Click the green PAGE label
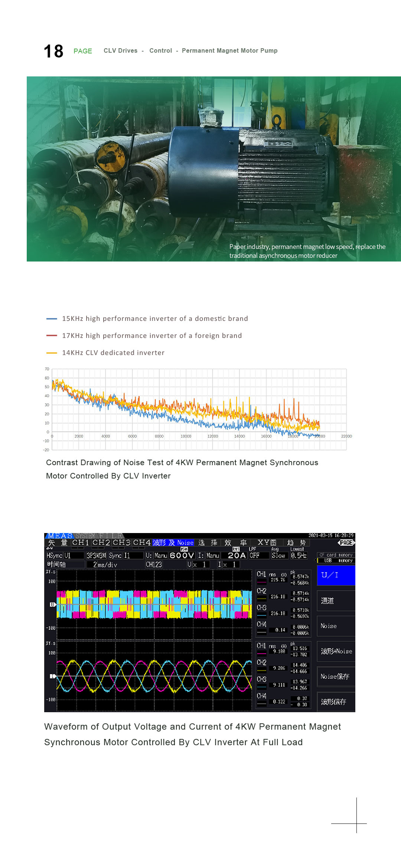 [83, 51]
